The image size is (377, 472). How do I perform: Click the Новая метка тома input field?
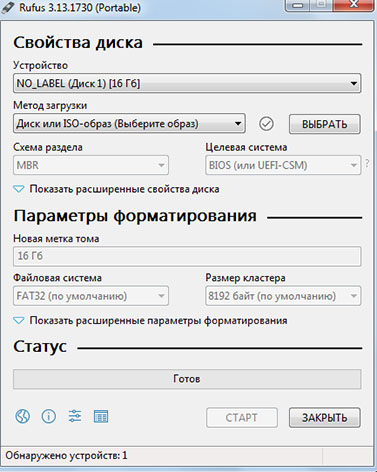point(187,256)
